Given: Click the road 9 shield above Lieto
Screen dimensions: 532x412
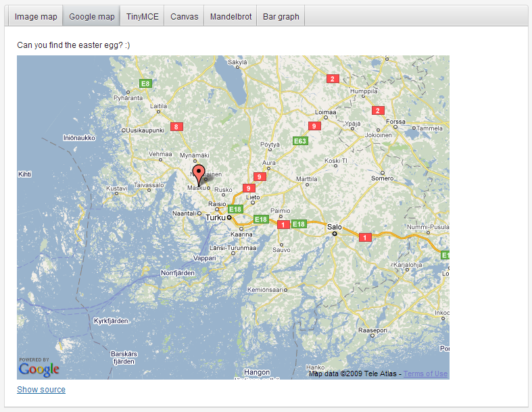Looking at the screenshot, I should click(248, 188).
